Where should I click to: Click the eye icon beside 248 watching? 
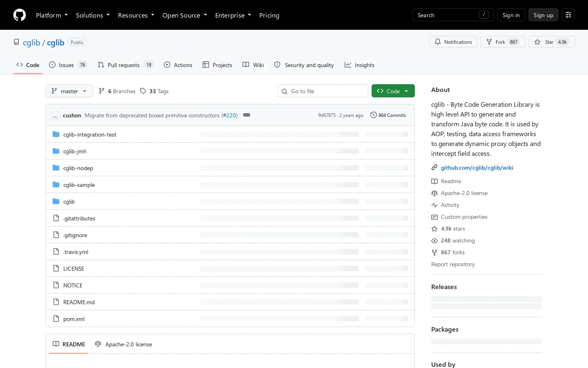434,240
